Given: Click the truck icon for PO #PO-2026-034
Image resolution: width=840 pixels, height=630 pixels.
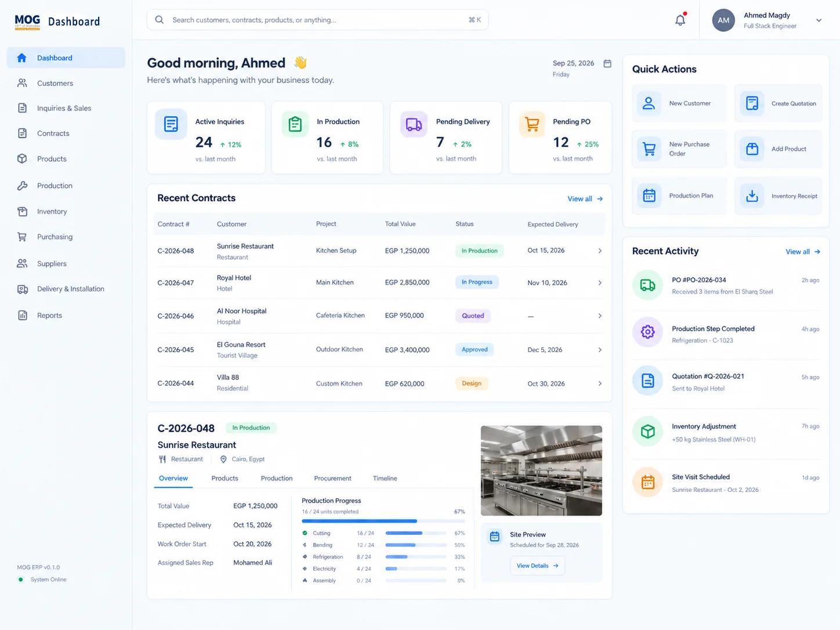Looking at the screenshot, I should (x=647, y=285).
